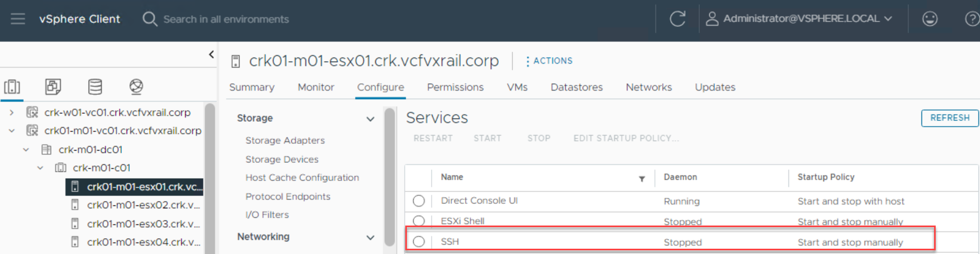Open the ACTIONS menu for the host

pos(549,61)
